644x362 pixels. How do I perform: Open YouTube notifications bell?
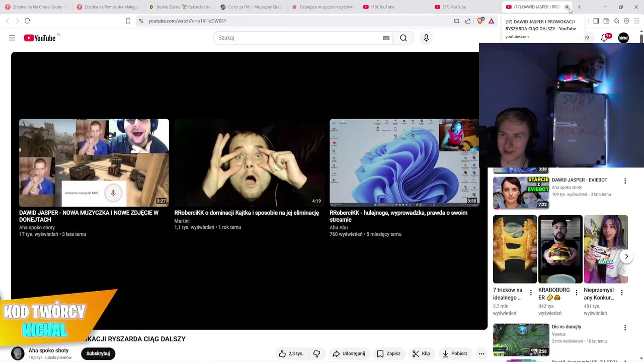click(x=604, y=38)
